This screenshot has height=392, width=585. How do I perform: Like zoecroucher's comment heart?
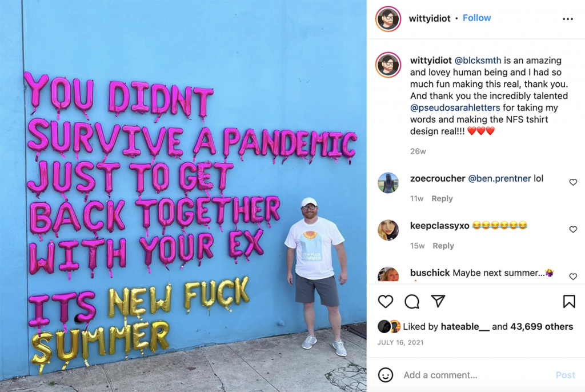[x=573, y=182]
